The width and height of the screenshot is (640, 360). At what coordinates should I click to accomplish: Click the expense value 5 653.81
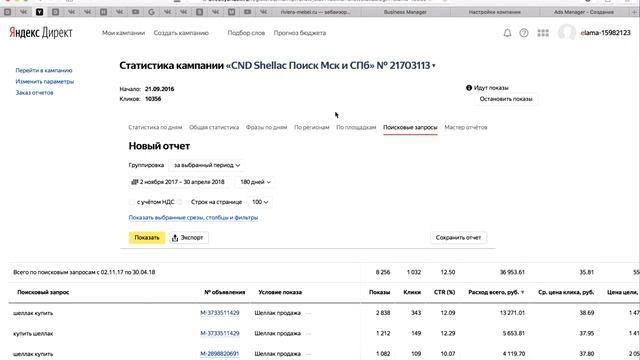[x=513, y=333]
